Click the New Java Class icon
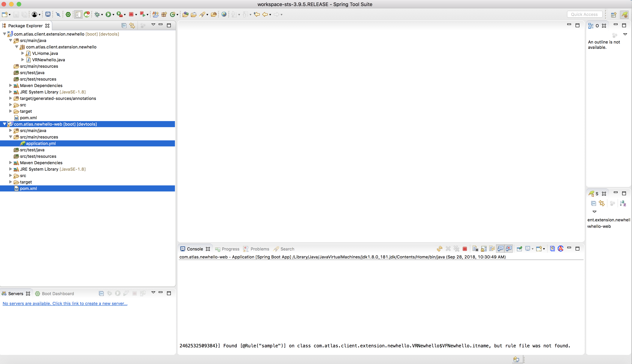This screenshot has width=632, height=364. click(x=172, y=15)
